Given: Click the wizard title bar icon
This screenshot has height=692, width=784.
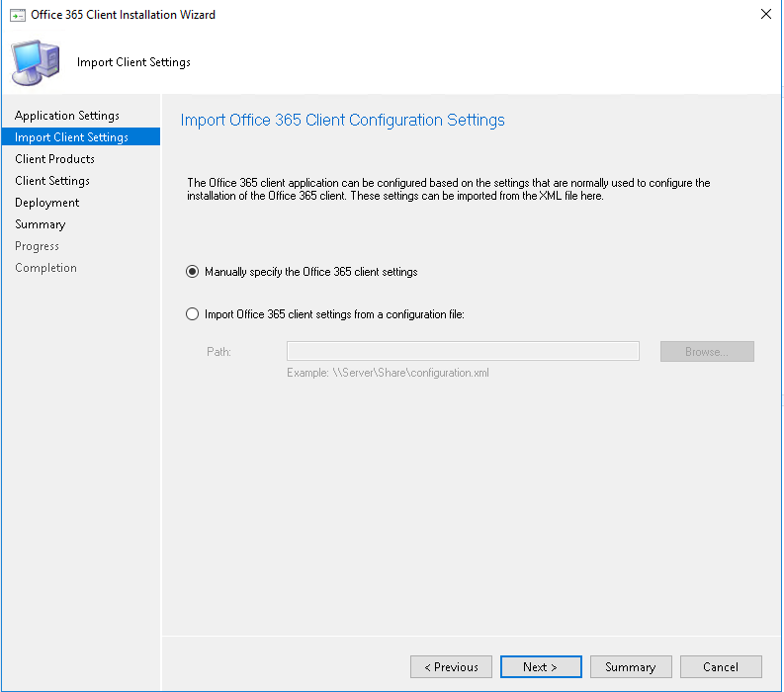Looking at the screenshot, I should point(18,15).
